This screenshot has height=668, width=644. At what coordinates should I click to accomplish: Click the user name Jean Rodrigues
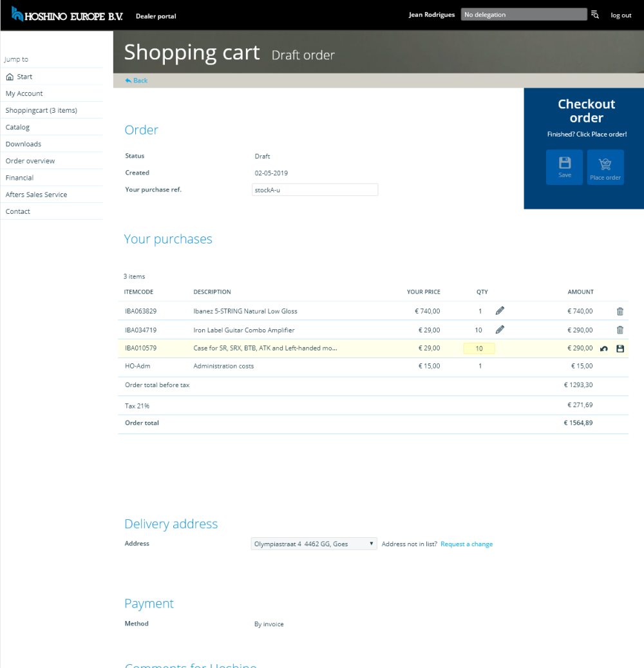[431, 14]
